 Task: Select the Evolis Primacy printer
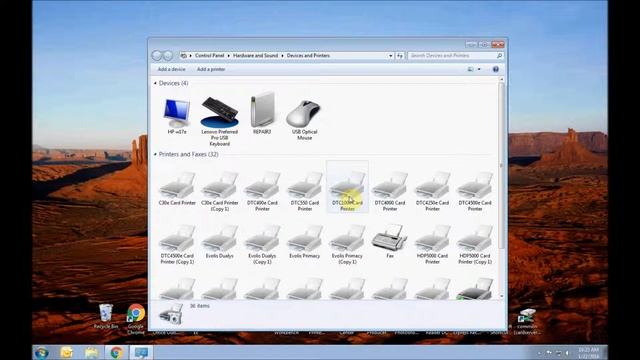click(304, 241)
